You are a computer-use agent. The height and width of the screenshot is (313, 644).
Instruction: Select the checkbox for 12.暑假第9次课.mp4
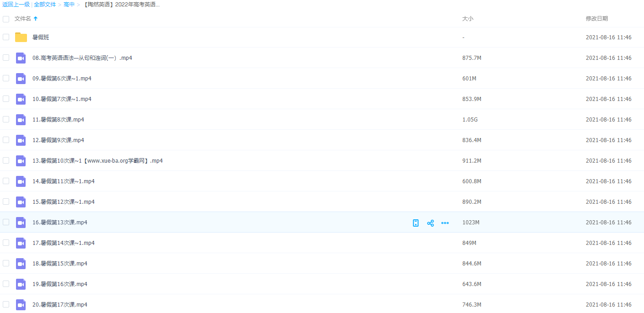pyautogui.click(x=6, y=140)
